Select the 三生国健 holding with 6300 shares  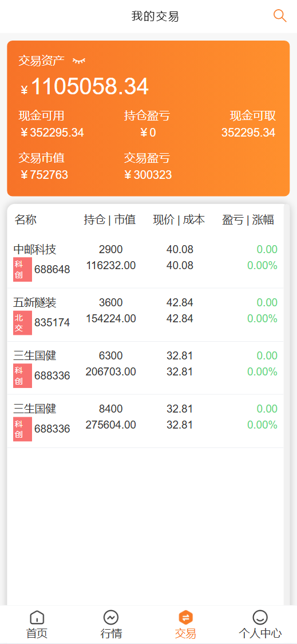coord(145,368)
